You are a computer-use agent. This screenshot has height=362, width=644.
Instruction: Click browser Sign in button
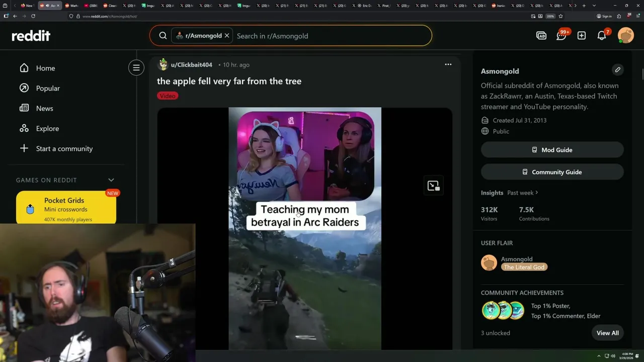[x=604, y=16]
